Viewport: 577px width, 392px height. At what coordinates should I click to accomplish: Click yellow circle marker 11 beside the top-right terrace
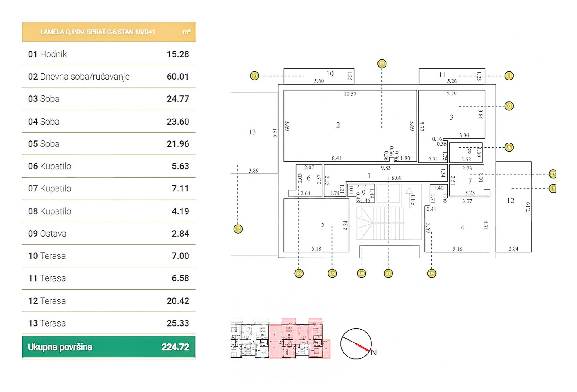click(509, 76)
